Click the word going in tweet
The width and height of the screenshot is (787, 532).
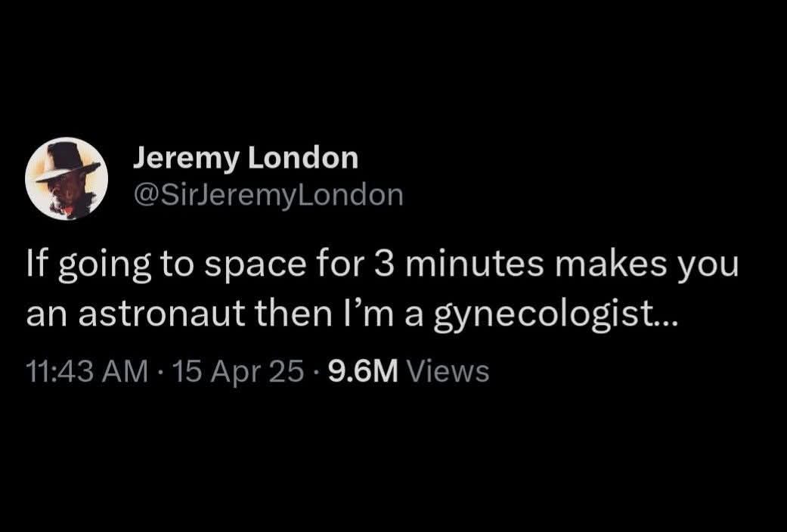coord(104,265)
